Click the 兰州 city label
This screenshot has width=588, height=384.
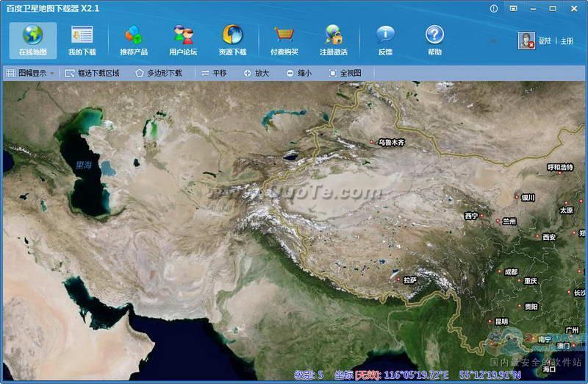point(509,221)
